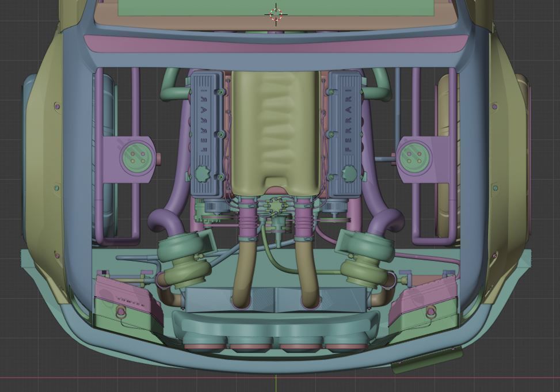Image resolution: width=560 pixels, height=392 pixels.
Task: Select the green distributor between the bellows
Action: click(x=276, y=207)
